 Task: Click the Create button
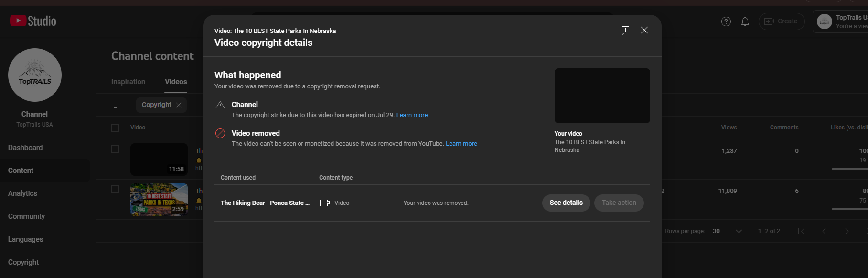[782, 21]
